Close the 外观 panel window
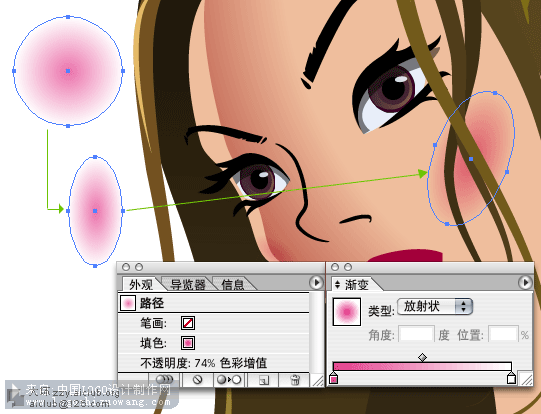The image size is (541, 414). click(x=126, y=267)
